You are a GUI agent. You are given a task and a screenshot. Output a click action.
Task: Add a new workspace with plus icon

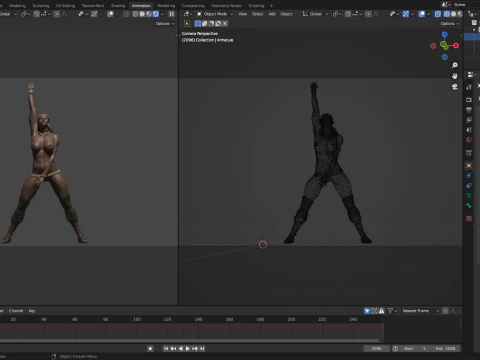coord(271,6)
